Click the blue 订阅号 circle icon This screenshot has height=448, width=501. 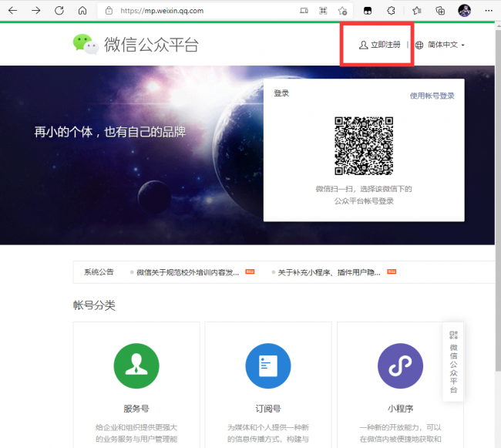[268, 365]
